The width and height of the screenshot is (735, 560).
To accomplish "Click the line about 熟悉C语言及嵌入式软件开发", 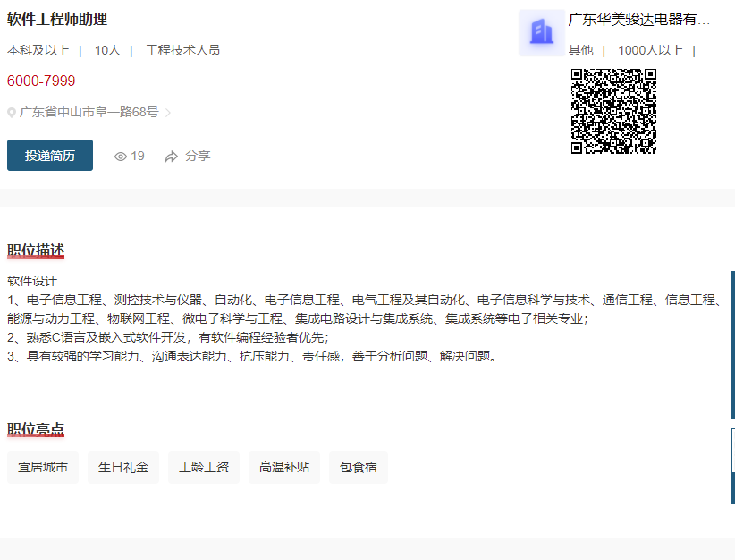I will [168, 337].
